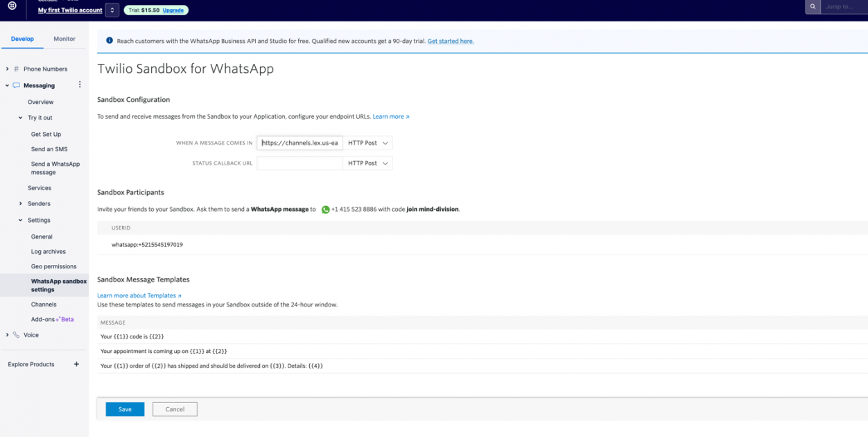Image resolution: width=868 pixels, height=437 pixels.
Task: Open Geo permissions settings item
Action: pos(53,266)
